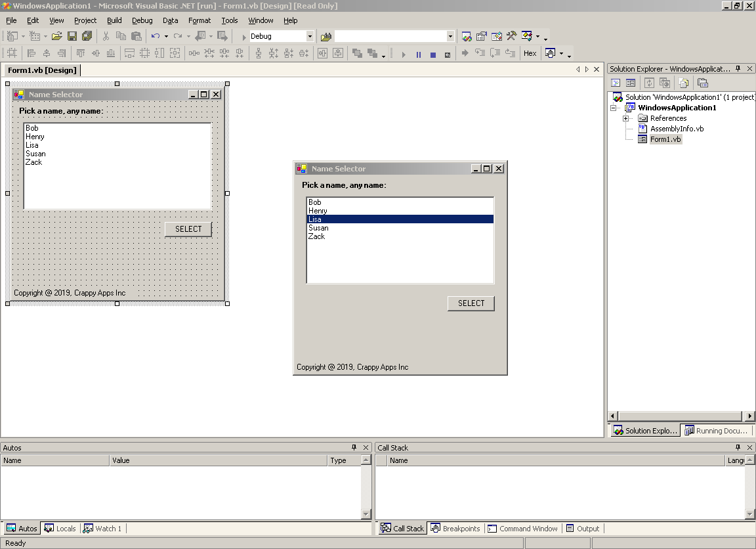The height and width of the screenshot is (549, 756).
Task: Click the Solution Explorer horizontal scrollbar track
Action: pyautogui.click(x=680, y=416)
